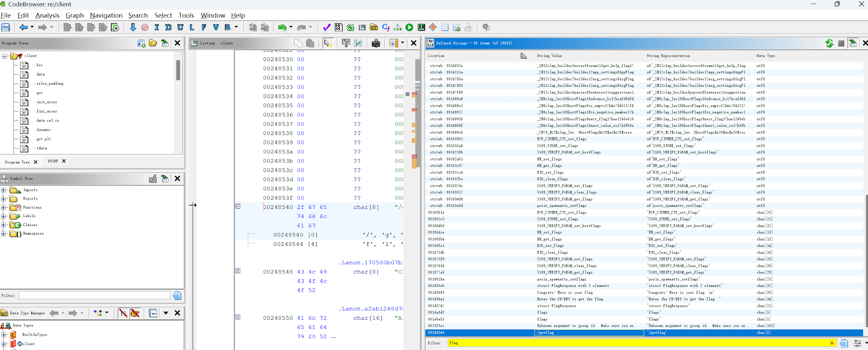Open the Script Manager from the toolbar
The width and height of the screenshot is (868, 350).
click(350, 27)
